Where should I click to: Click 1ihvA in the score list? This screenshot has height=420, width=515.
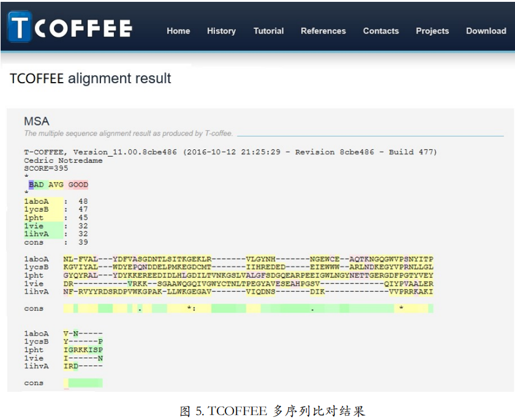36,234
